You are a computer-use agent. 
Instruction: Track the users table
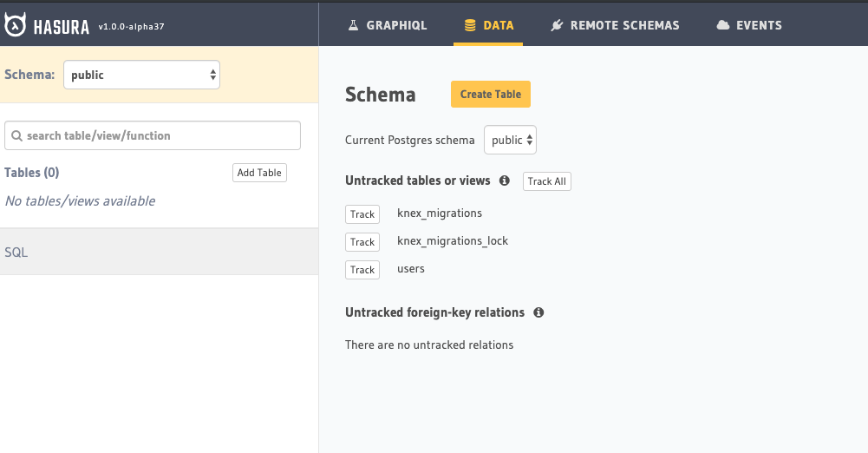click(362, 270)
